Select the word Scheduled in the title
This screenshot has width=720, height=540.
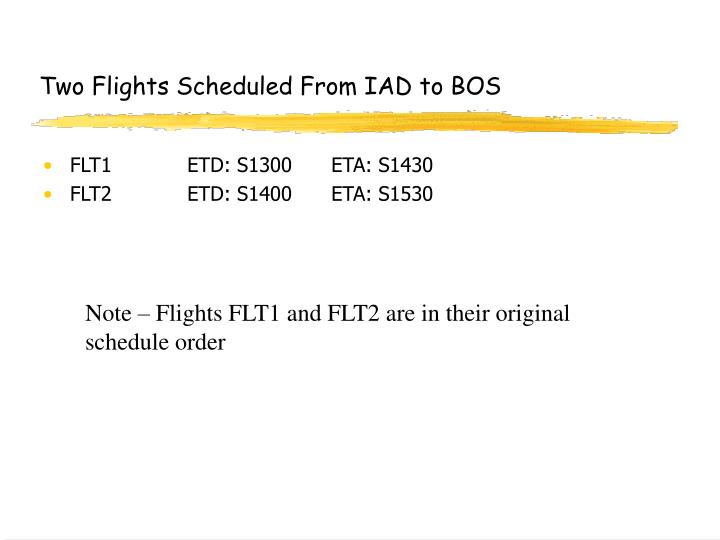click(x=235, y=86)
